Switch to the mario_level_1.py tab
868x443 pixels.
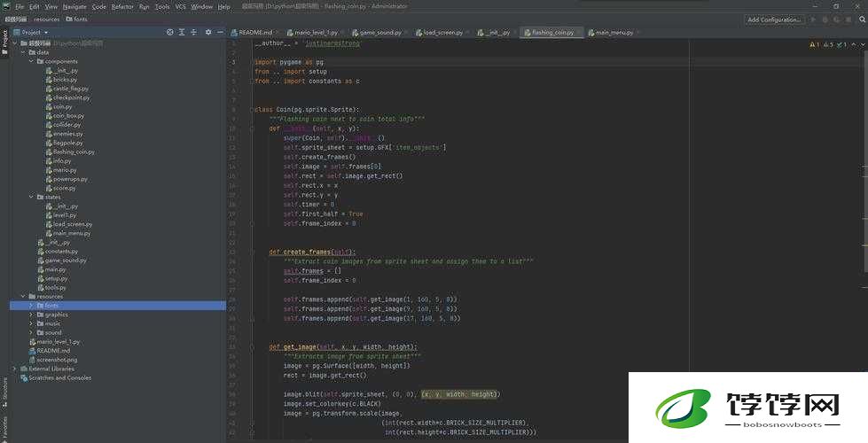(317, 33)
